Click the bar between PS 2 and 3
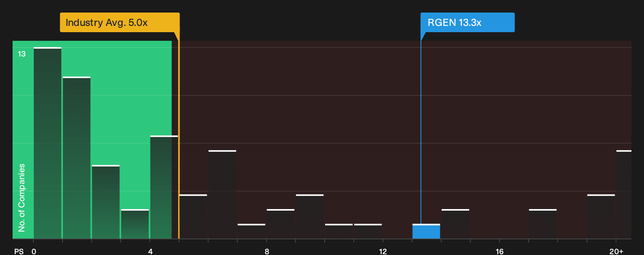644x255 pixels. pyautogui.click(x=106, y=202)
